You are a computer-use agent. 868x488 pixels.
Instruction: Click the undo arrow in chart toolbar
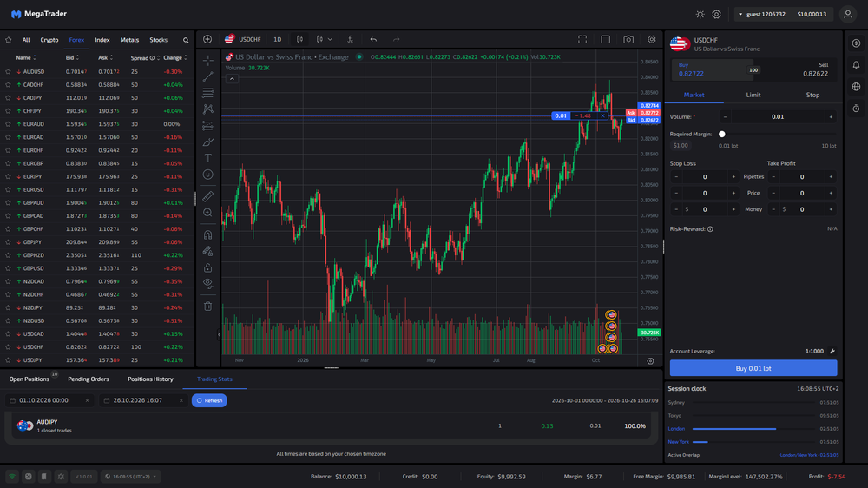373,39
